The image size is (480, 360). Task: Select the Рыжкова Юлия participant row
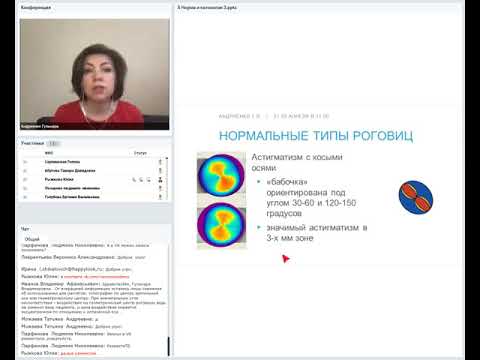93,180
